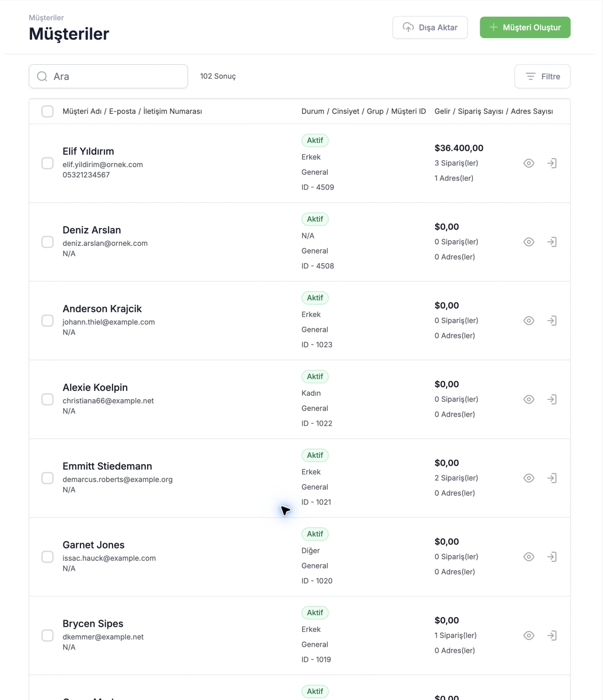Tick the select-all header checkbox
The image size is (603, 700).
coord(47,111)
